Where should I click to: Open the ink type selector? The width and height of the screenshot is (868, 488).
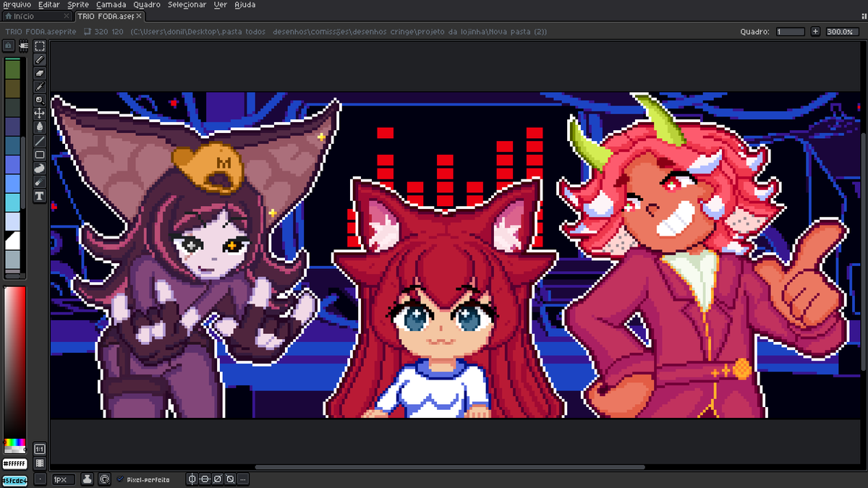88,478
